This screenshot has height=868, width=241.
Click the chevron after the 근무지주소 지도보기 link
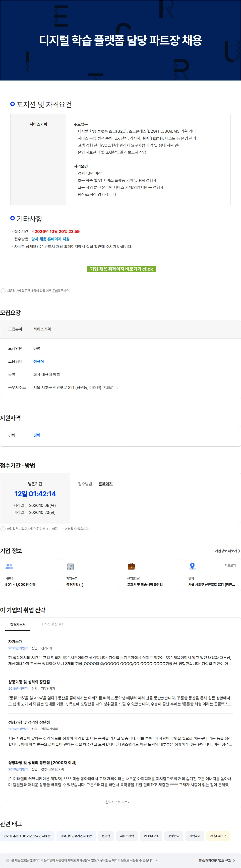[x=117, y=388]
